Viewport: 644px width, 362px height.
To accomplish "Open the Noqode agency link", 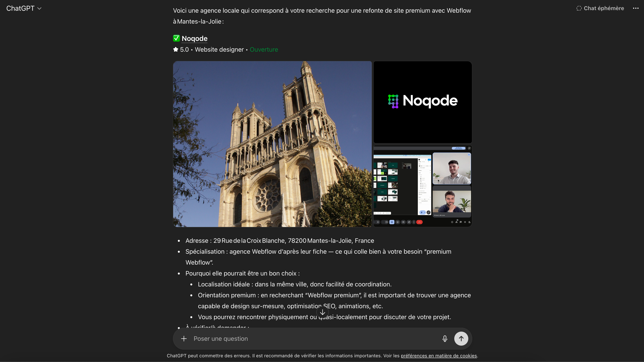I will (x=195, y=38).
